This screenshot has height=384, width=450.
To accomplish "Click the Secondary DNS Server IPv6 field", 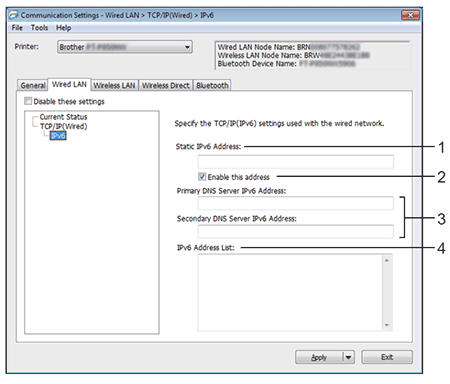I will pyautogui.click(x=295, y=231).
